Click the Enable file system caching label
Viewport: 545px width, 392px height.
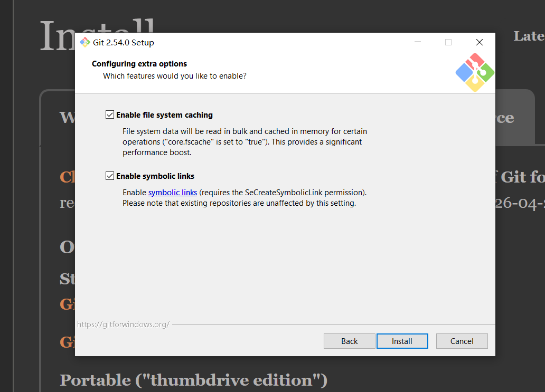coord(164,115)
